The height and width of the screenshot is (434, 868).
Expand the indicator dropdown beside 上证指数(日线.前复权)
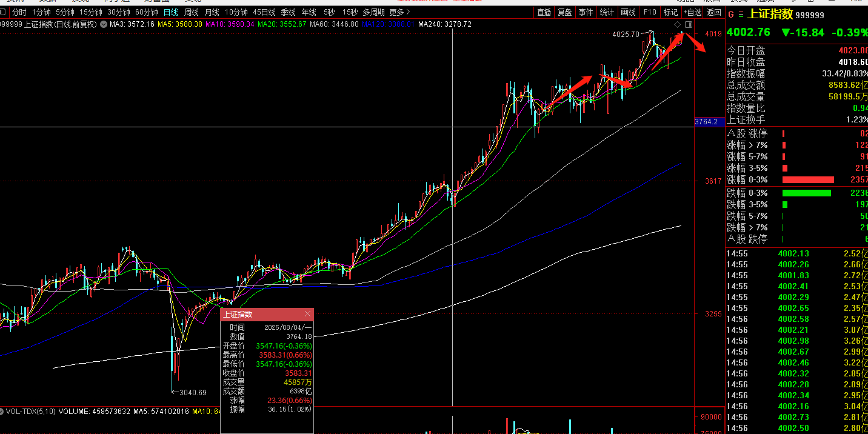104,24
